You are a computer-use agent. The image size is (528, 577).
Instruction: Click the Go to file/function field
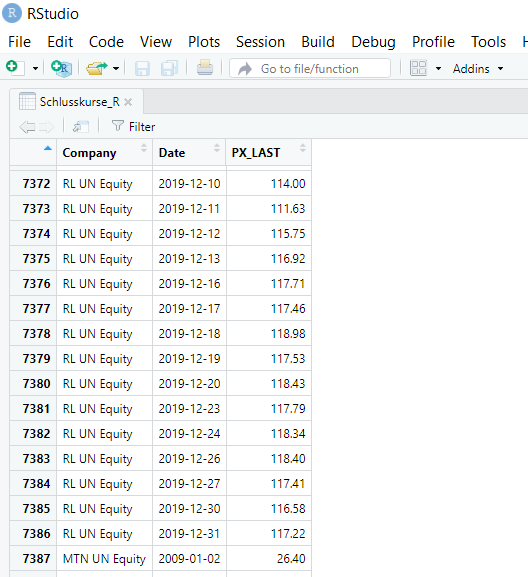[x=310, y=68]
